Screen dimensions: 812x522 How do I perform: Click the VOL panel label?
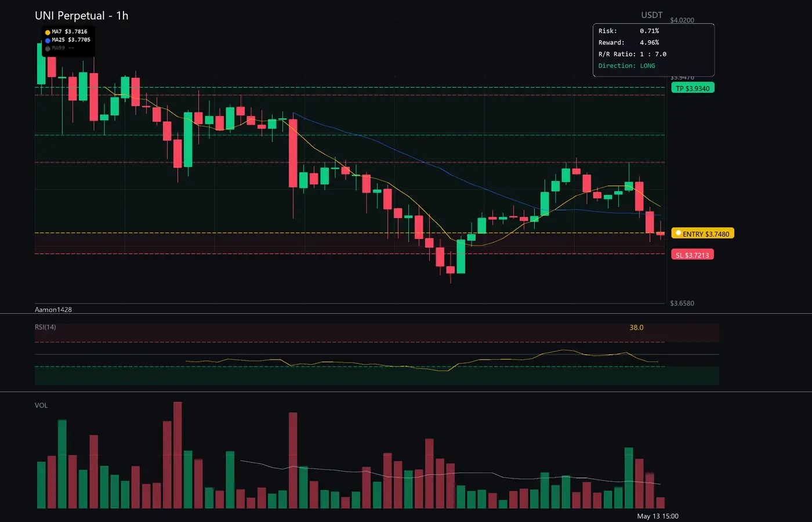pyautogui.click(x=41, y=405)
